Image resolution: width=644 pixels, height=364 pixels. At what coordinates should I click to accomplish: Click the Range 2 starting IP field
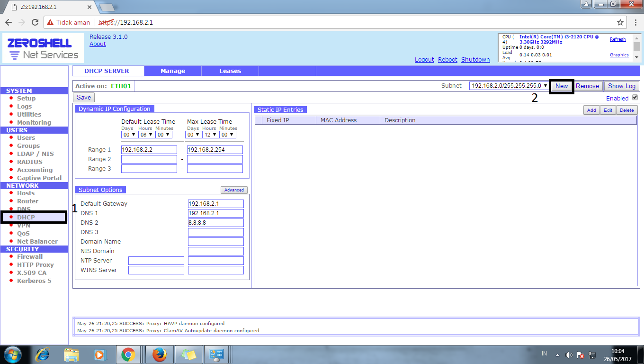149,159
